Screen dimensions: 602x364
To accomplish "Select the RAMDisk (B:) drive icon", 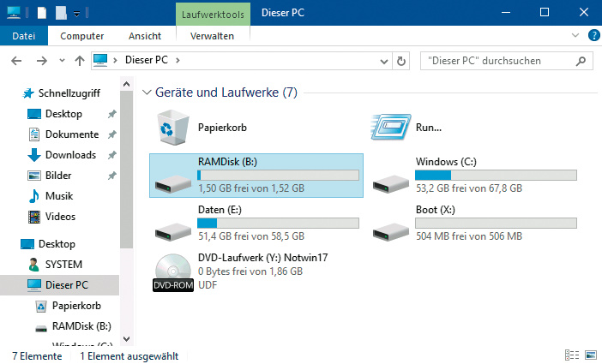I will click(x=173, y=184).
